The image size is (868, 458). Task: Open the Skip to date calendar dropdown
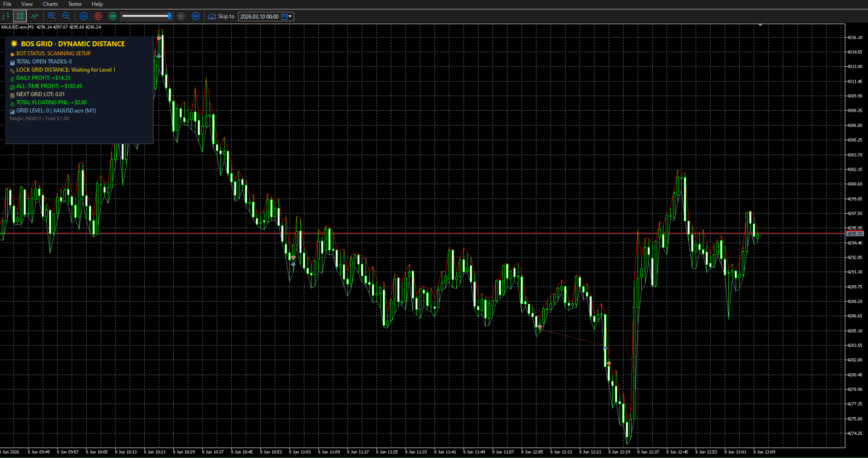[287, 16]
